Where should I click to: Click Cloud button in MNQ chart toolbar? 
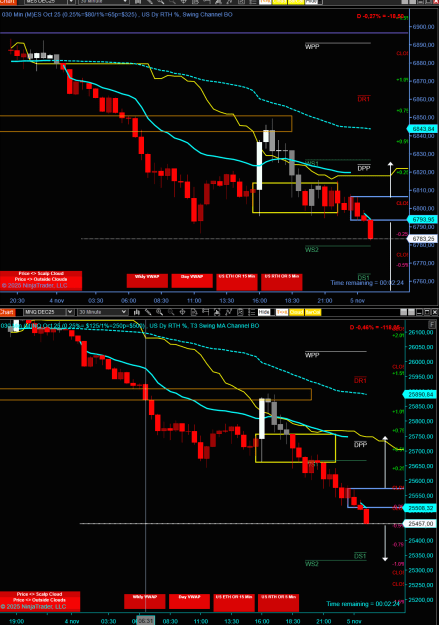pos(296,312)
